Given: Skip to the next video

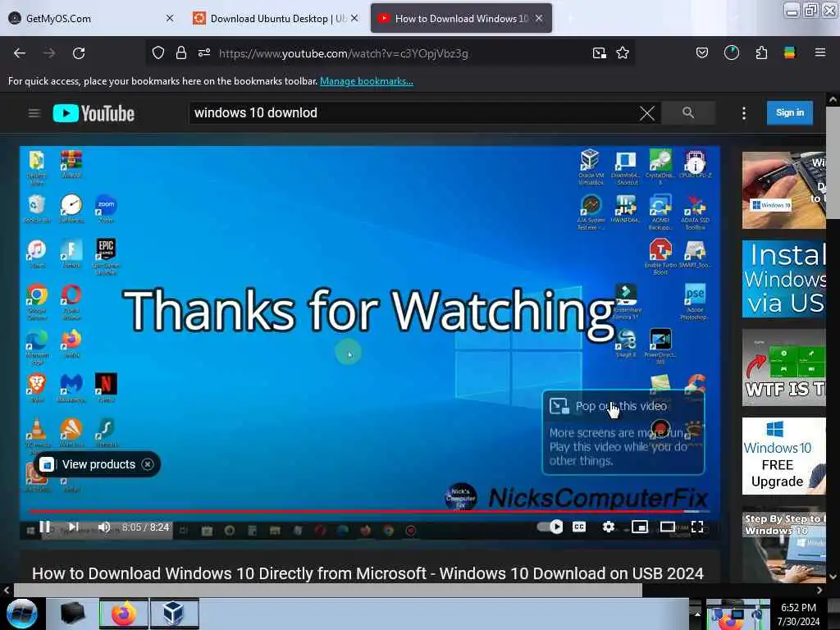Looking at the screenshot, I should pos(74,527).
